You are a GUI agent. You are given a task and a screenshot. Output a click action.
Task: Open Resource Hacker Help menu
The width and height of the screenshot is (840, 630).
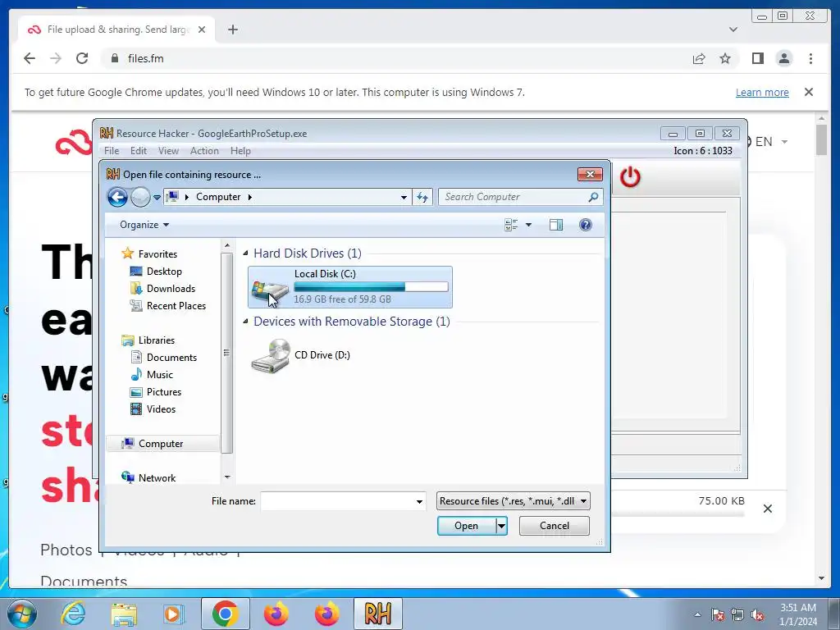tap(240, 151)
